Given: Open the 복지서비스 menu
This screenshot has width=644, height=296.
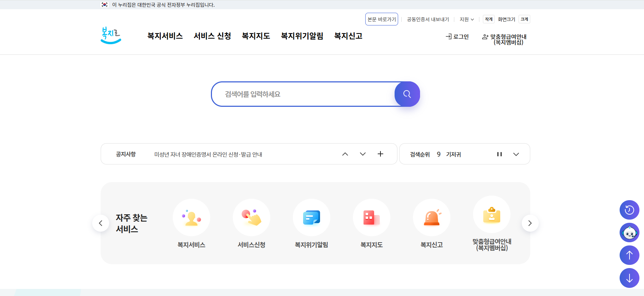Looking at the screenshot, I should pyautogui.click(x=165, y=36).
